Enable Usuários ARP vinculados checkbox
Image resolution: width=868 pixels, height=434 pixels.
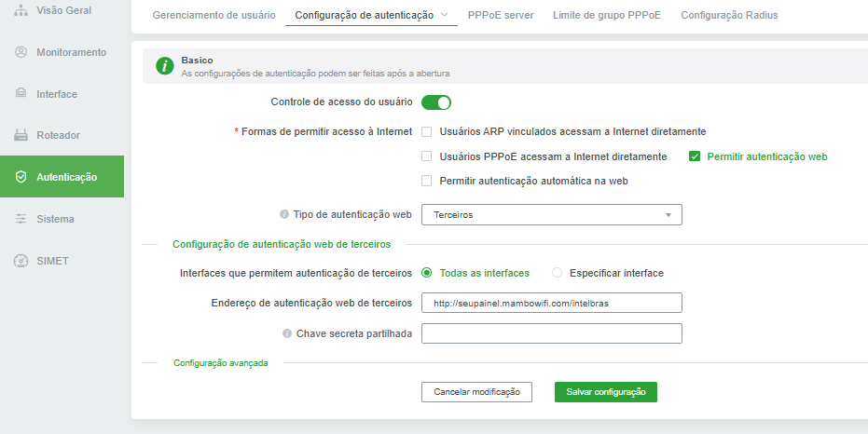427,132
